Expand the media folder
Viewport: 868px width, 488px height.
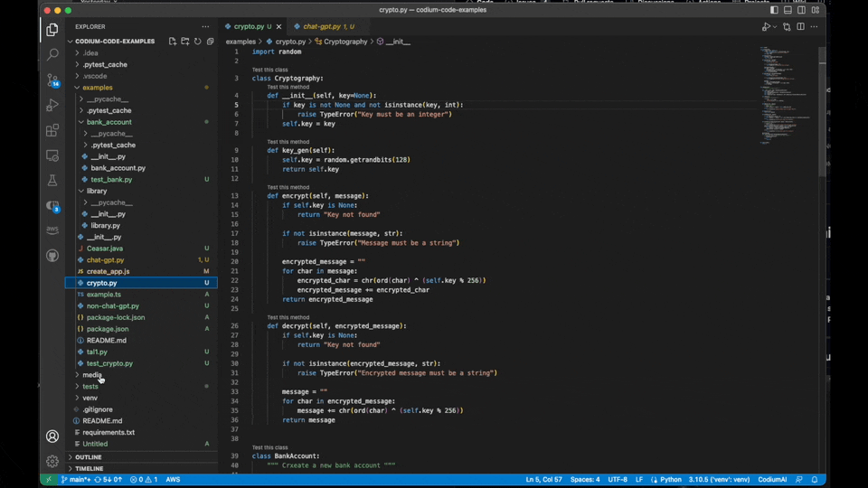[x=92, y=375]
